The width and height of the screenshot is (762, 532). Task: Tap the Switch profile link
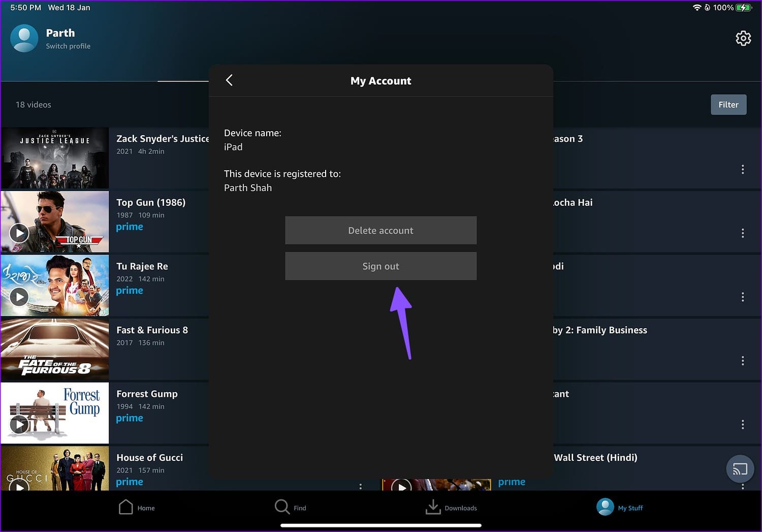[x=68, y=46]
